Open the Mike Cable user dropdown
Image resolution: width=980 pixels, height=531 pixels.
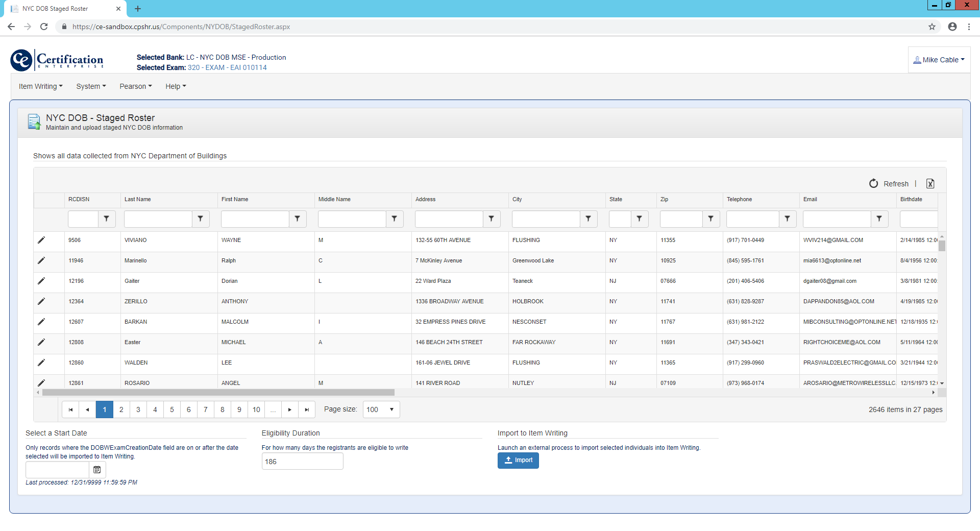939,60
